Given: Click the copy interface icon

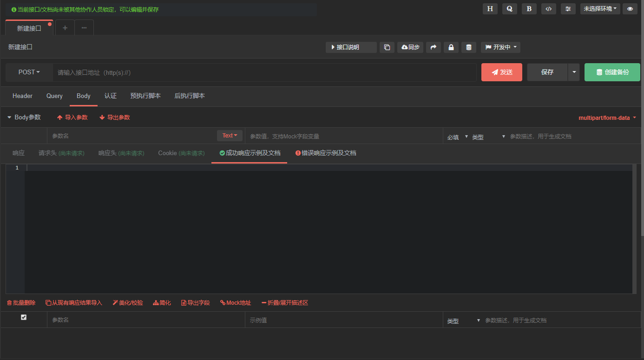Looking at the screenshot, I should 387,47.
